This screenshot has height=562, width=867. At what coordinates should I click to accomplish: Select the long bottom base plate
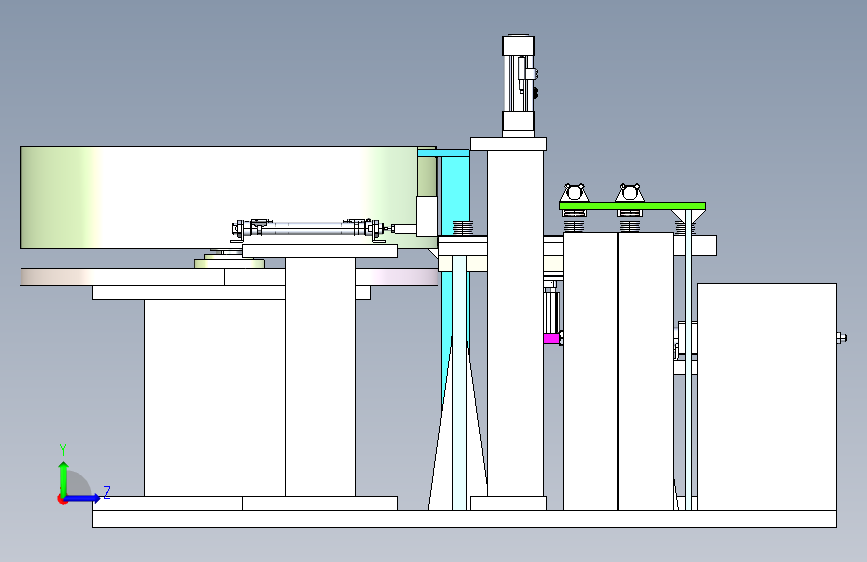pos(464,519)
